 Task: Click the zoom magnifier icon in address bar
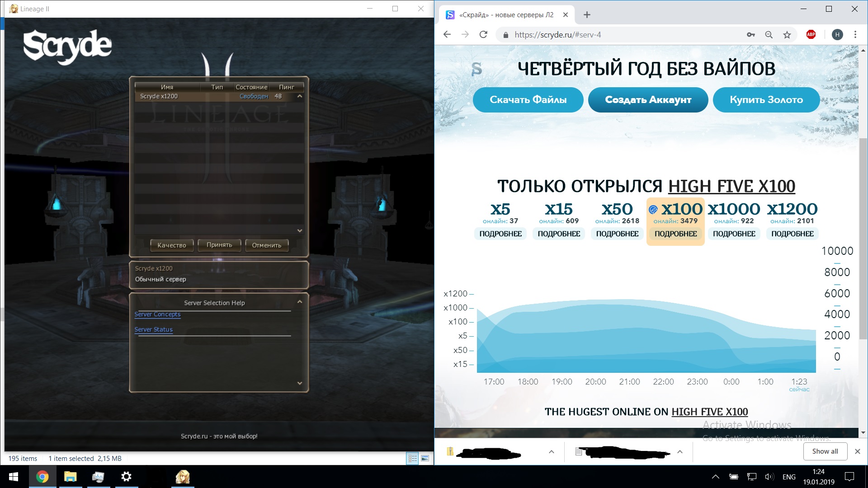(x=769, y=35)
